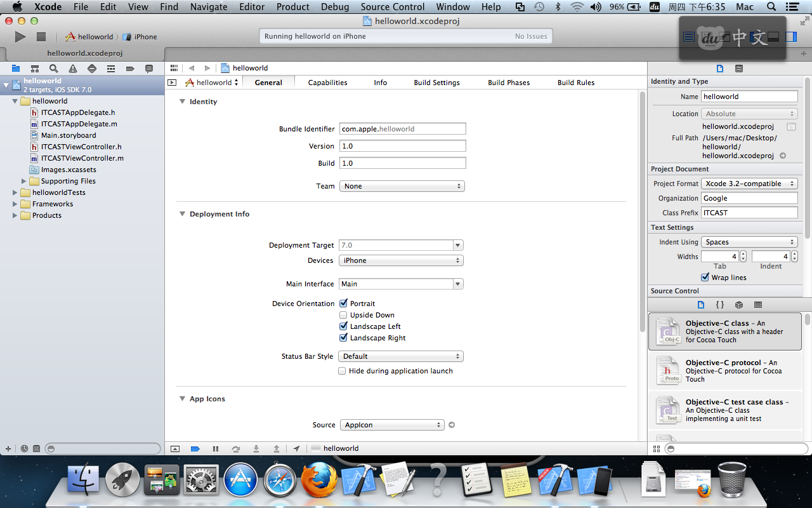812x508 pixels.
Task: Open the Main Interface combo box
Action: pyautogui.click(x=401, y=284)
